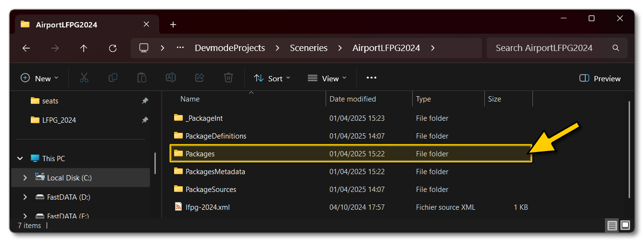Switch to large thumbnails view in status bar
This screenshot has width=644, height=242.
pyautogui.click(x=625, y=225)
